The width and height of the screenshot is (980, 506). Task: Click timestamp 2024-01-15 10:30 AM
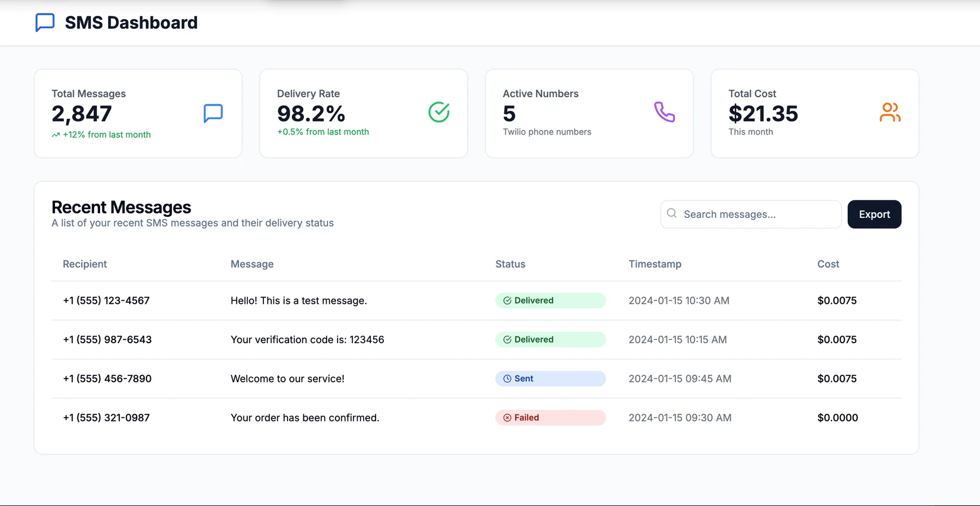pyautogui.click(x=679, y=301)
